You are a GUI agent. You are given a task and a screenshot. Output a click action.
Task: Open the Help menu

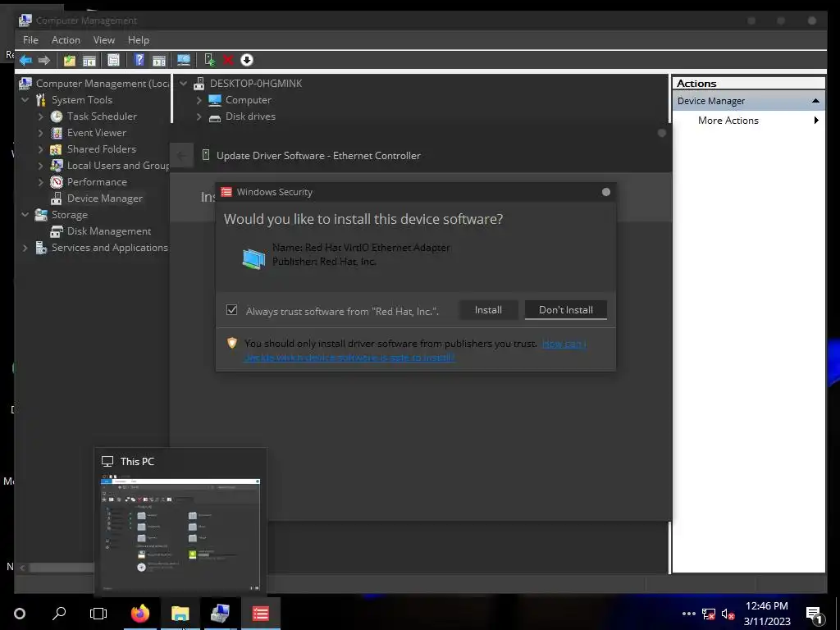[x=138, y=40]
